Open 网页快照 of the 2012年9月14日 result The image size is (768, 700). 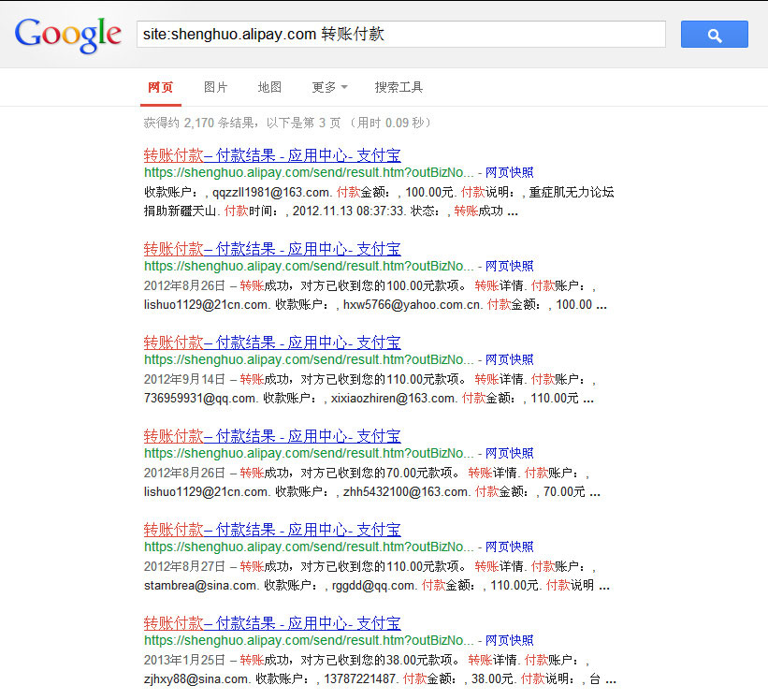coord(509,360)
